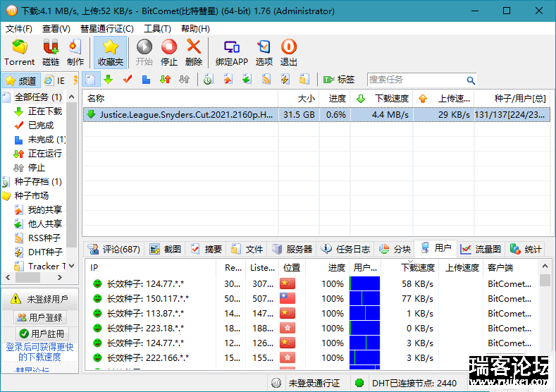
Task: Filter stopped tasks gray arrows icon
Action: [x=185, y=80]
